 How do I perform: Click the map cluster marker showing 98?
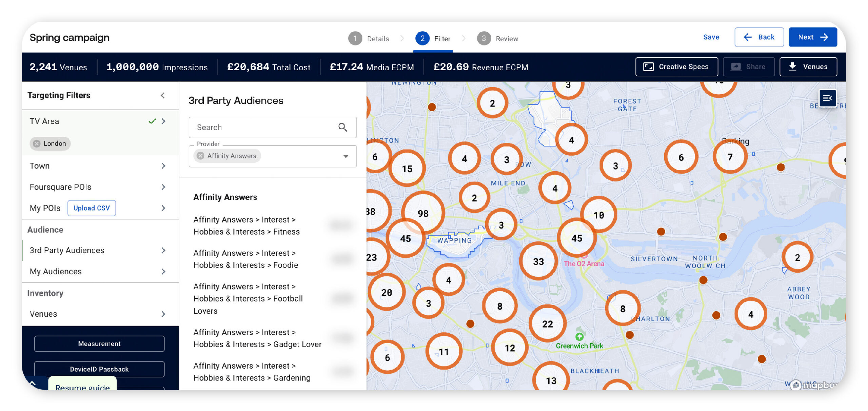click(422, 213)
